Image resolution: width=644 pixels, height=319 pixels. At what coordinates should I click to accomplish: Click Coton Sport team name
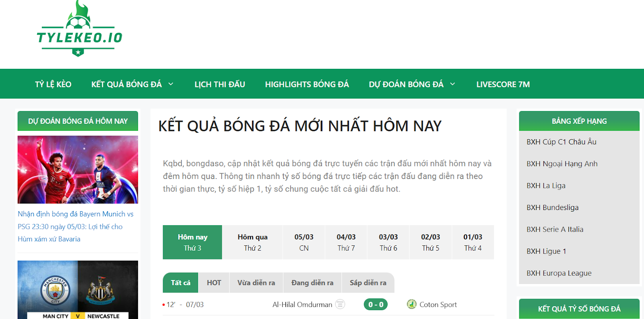click(x=438, y=305)
